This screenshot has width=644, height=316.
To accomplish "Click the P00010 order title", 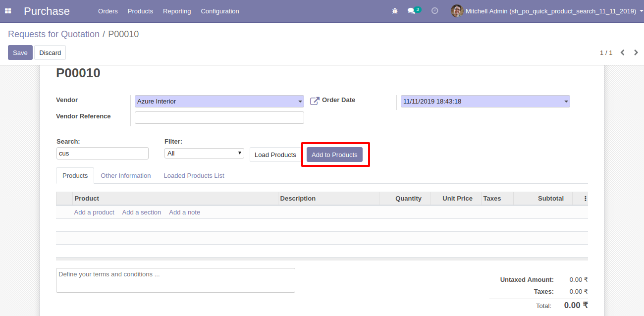I will 78,73.
